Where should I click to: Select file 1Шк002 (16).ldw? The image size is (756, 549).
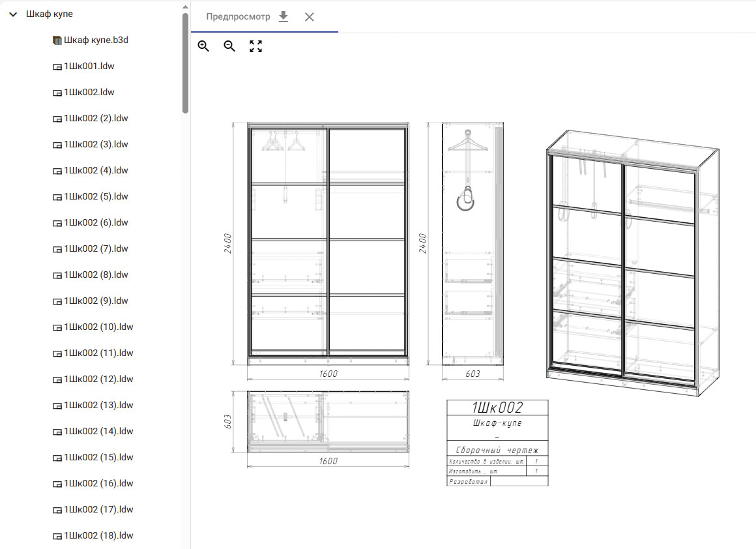coord(98,483)
